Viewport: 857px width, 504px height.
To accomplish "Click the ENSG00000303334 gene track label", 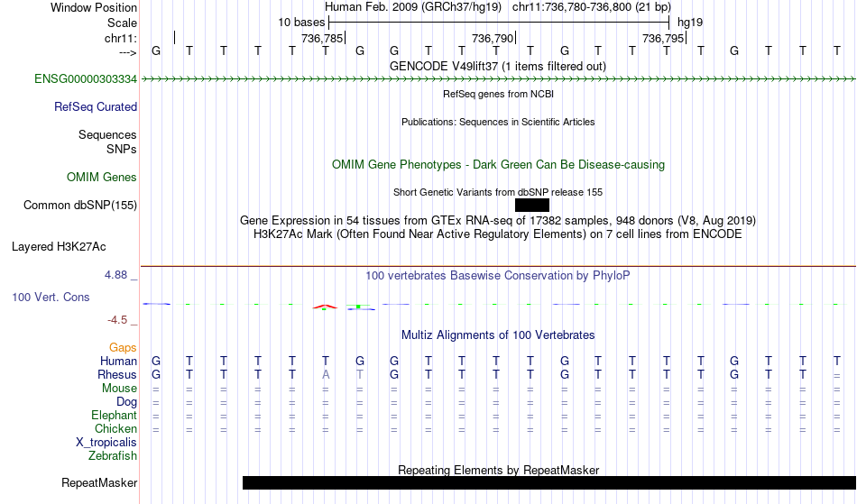I will (x=86, y=79).
